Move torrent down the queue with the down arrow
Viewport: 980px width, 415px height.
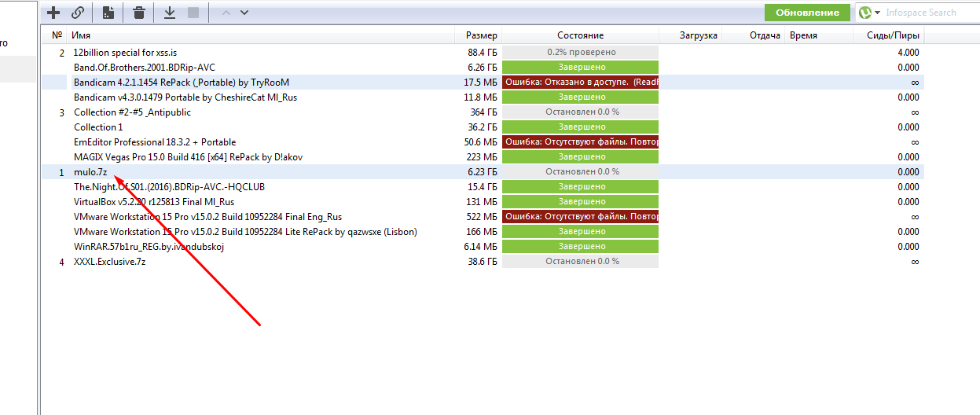(x=244, y=13)
